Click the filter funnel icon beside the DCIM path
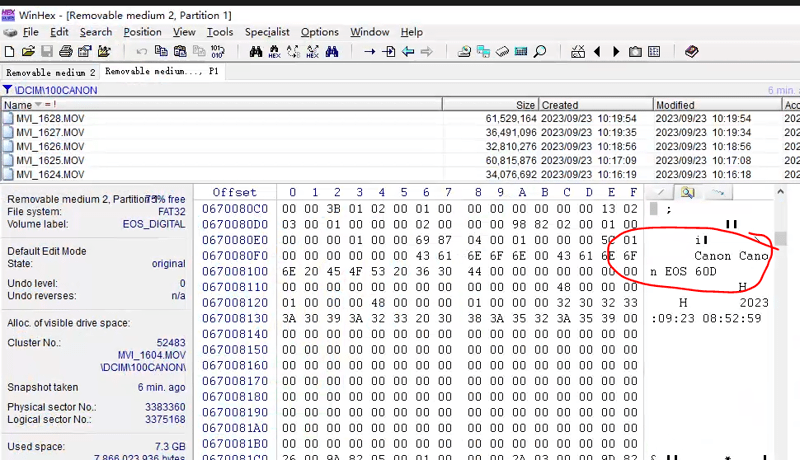 pos(7,90)
